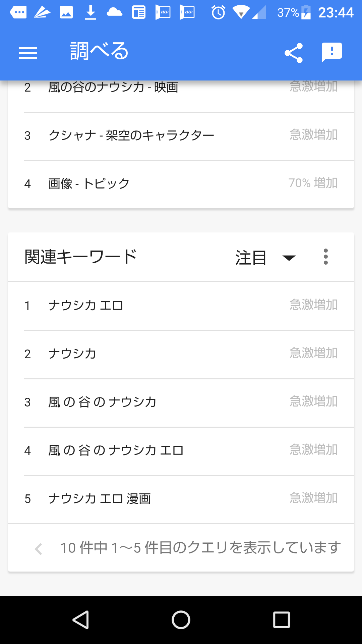
Task: Tap the battery status icon
Action: click(306, 13)
